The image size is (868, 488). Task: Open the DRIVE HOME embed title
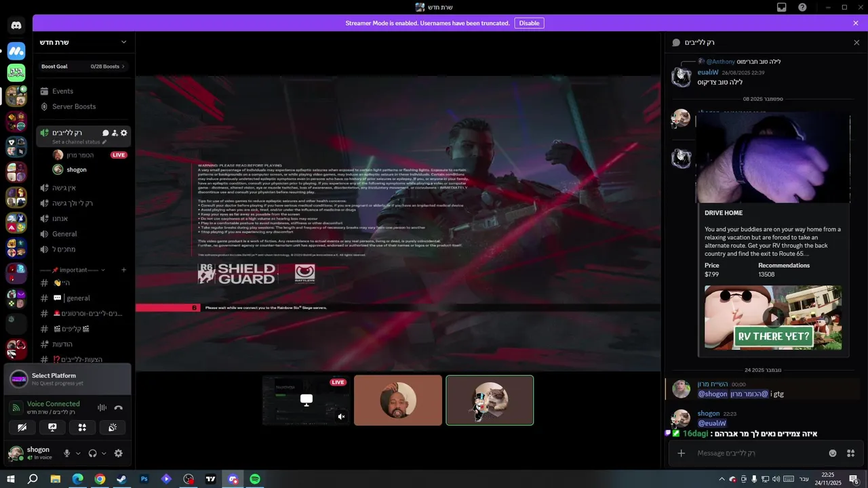point(724,213)
